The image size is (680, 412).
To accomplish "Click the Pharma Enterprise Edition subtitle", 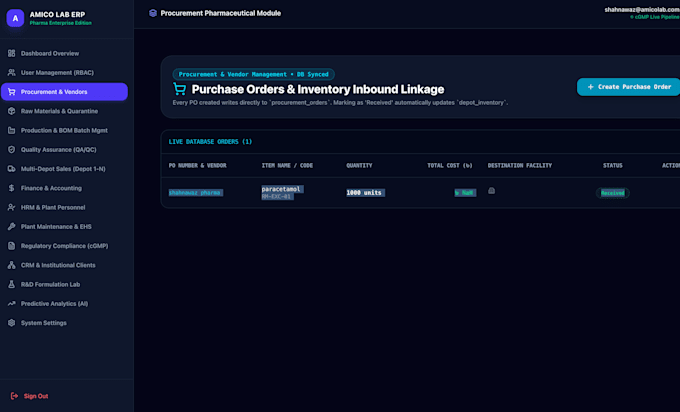I will point(61,23).
